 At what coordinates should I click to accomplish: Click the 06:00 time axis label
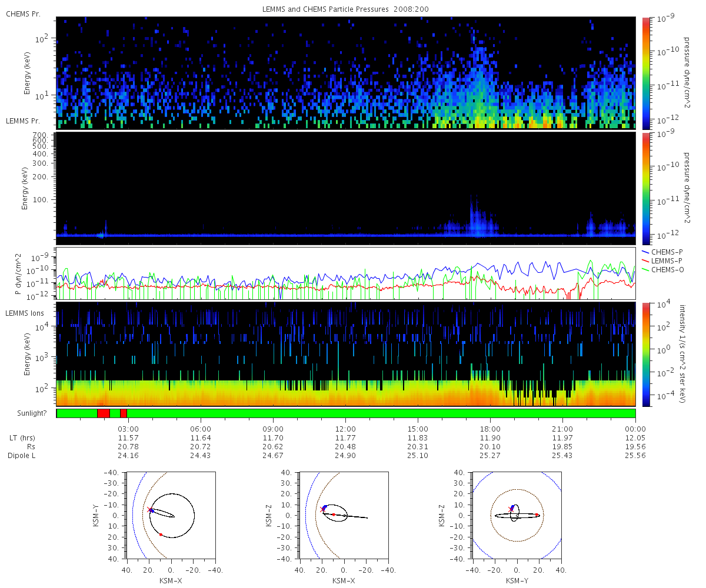click(x=201, y=429)
